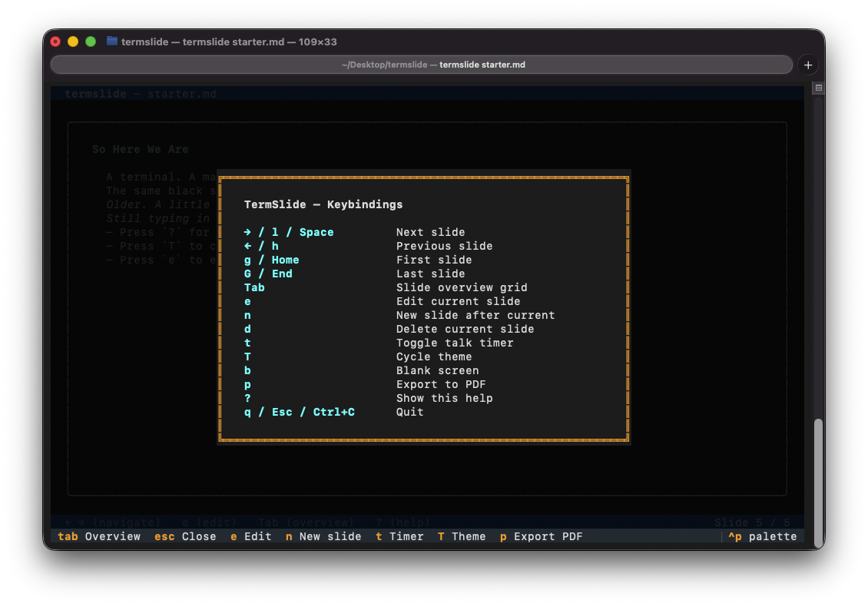Click 'n New slide' in footer bar
Image resolution: width=868 pixels, height=607 pixels.
(x=323, y=536)
